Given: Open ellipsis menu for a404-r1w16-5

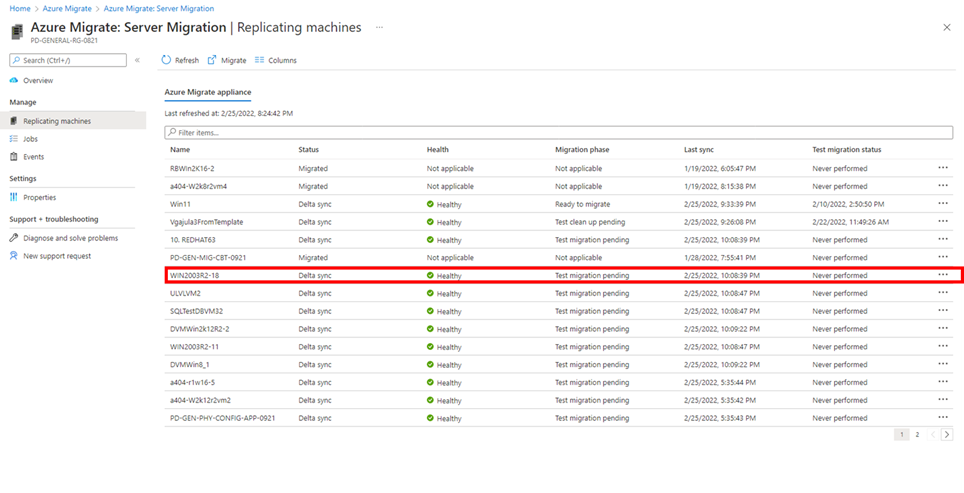Looking at the screenshot, I should click(x=943, y=382).
